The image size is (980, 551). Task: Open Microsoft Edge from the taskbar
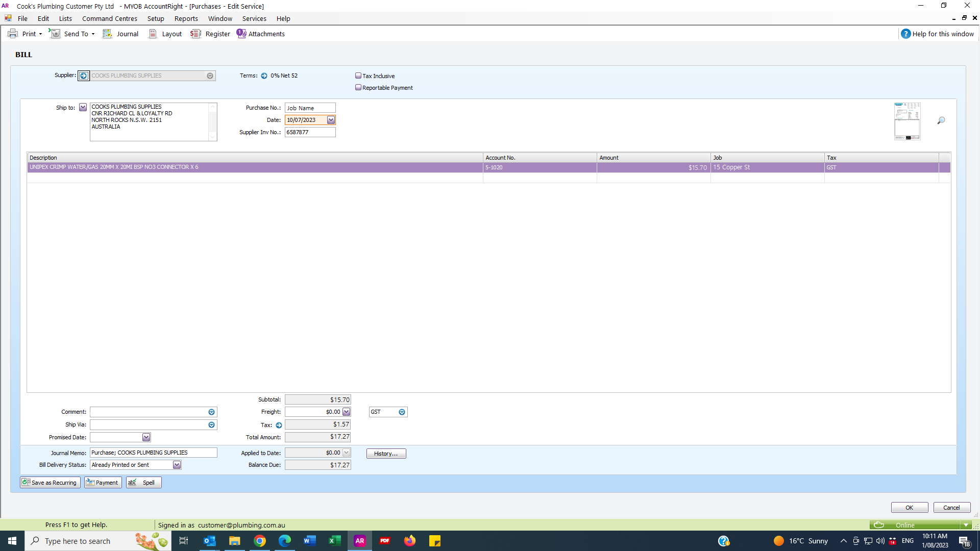click(284, 541)
